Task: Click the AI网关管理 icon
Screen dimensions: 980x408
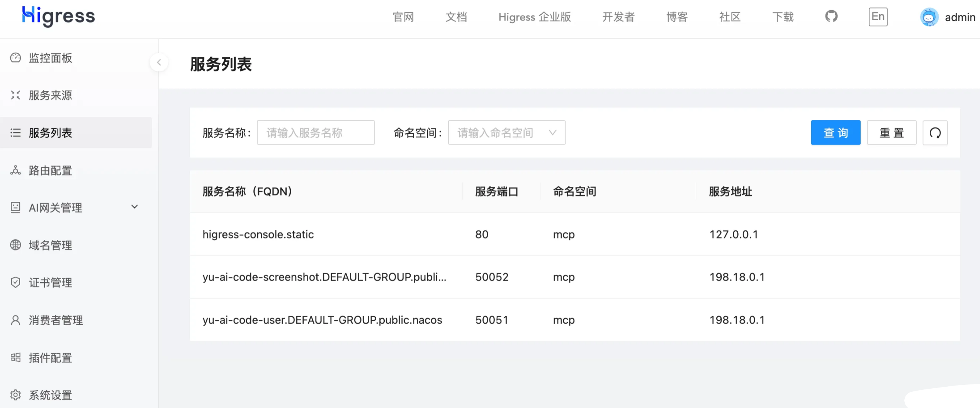Action: pyautogui.click(x=15, y=207)
